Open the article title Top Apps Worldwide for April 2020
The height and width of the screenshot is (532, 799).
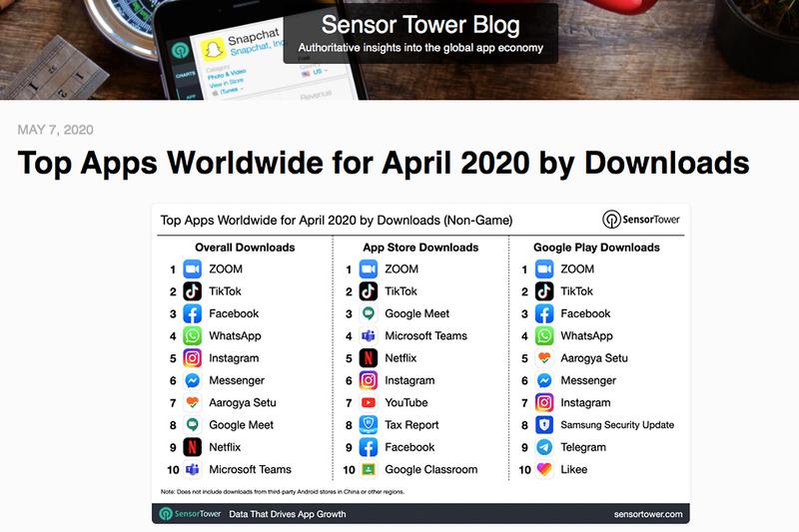click(384, 163)
